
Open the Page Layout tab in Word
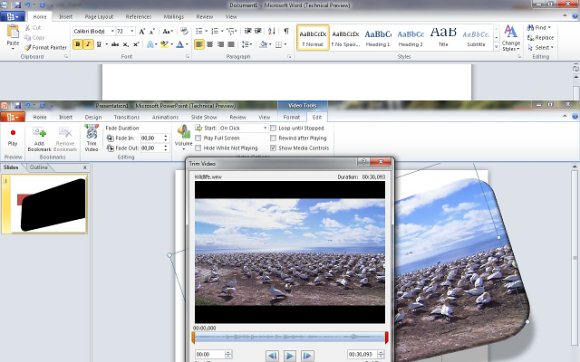[x=99, y=17]
